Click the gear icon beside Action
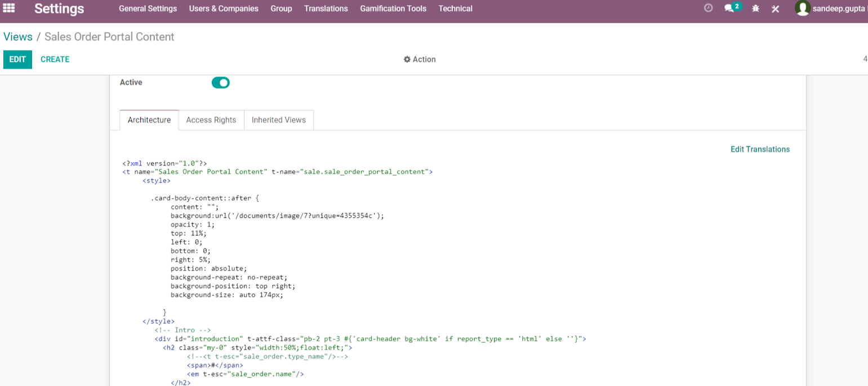Screen dimensions: 868x386 click(407, 60)
